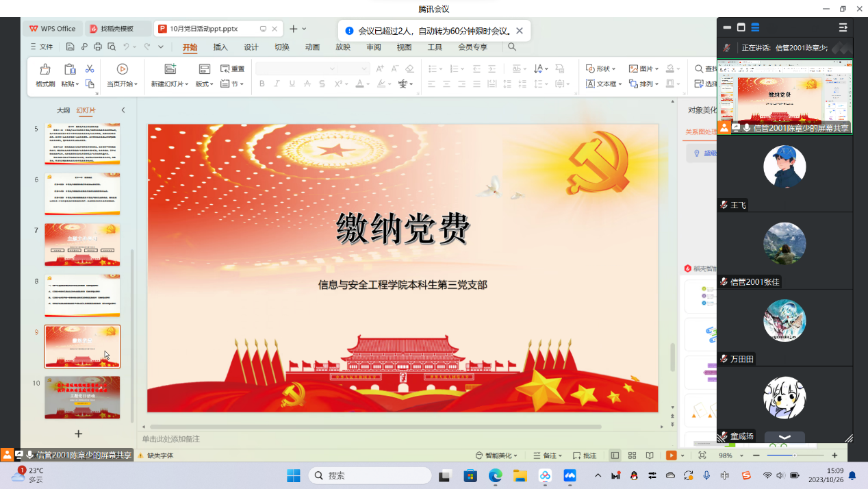Expand the 形状 shapes dropdown

[x=601, y=68]
